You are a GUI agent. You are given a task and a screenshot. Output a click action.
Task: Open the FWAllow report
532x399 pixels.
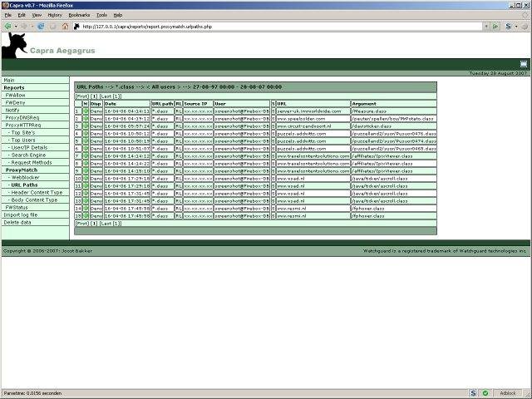15,95
